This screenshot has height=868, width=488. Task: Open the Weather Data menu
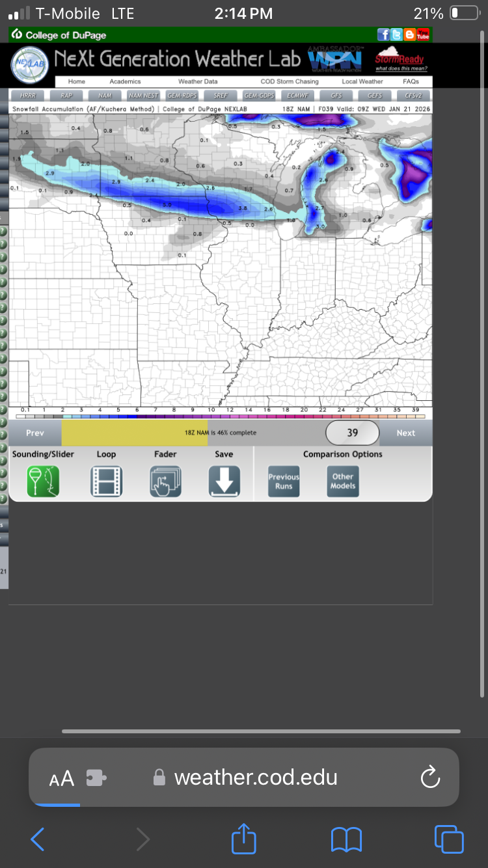pyautogui.click(x=198, y=82)
